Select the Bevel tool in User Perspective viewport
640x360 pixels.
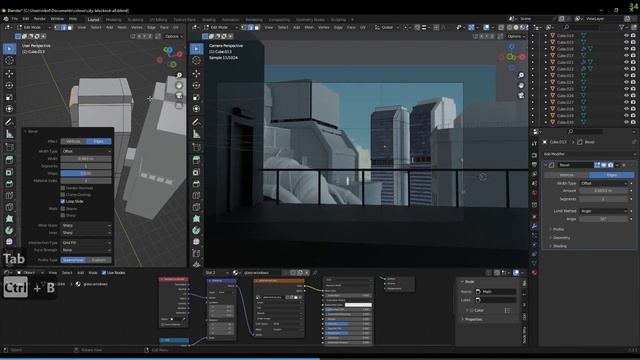[9, 184]
